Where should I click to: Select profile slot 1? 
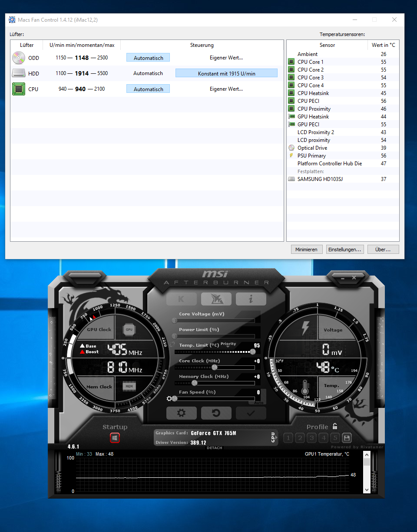288,438
